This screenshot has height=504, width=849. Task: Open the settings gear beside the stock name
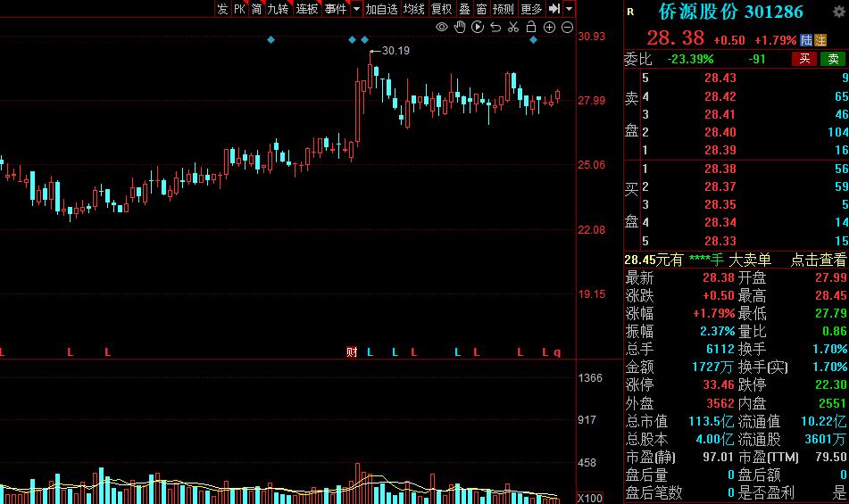[838, 12]
